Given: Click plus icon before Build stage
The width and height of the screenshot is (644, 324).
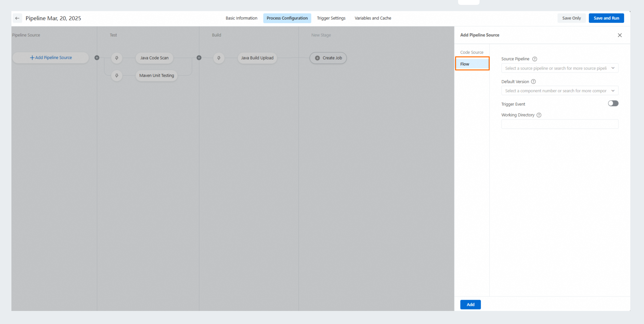Looking at the screenshot, I should (x=199, y=58).
